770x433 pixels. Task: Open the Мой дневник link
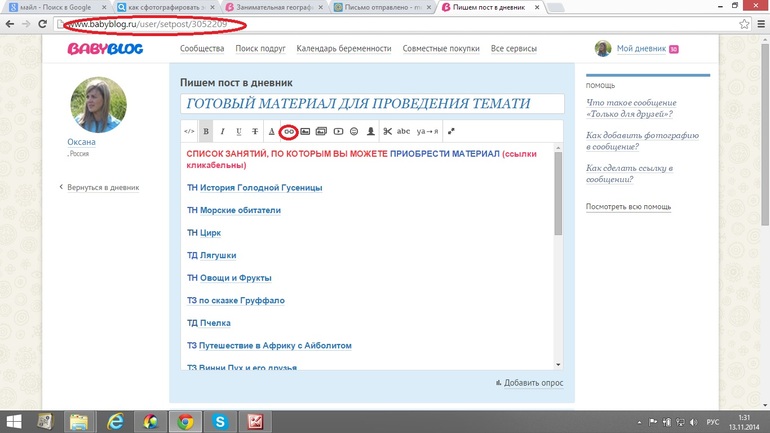[x=641, y=49]
